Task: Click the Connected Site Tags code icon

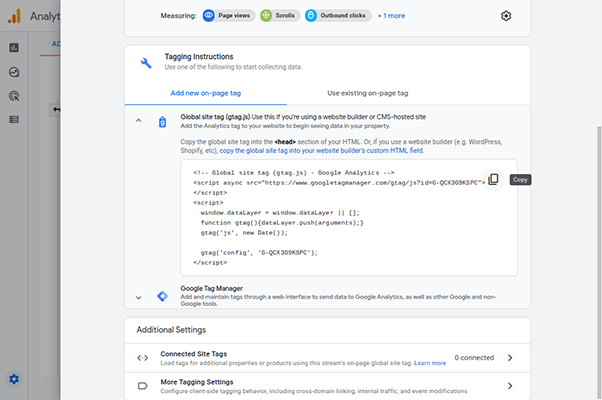Action: [x=142, y=358]
